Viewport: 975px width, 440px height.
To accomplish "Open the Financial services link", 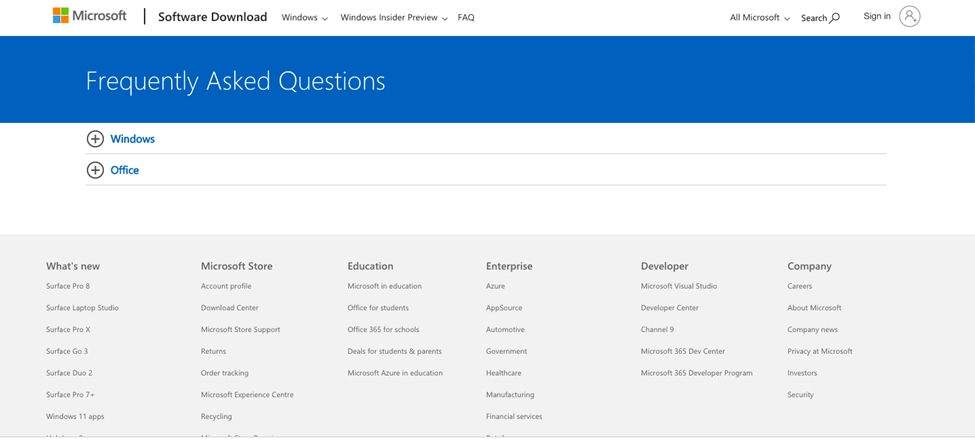I will pyautogui.click(x=514, y=416).
